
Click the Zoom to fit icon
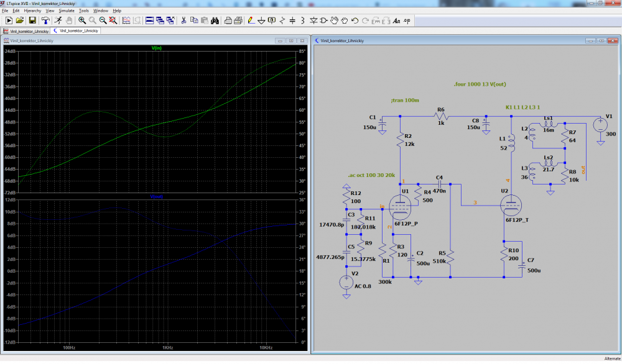[x=113, y=20]
